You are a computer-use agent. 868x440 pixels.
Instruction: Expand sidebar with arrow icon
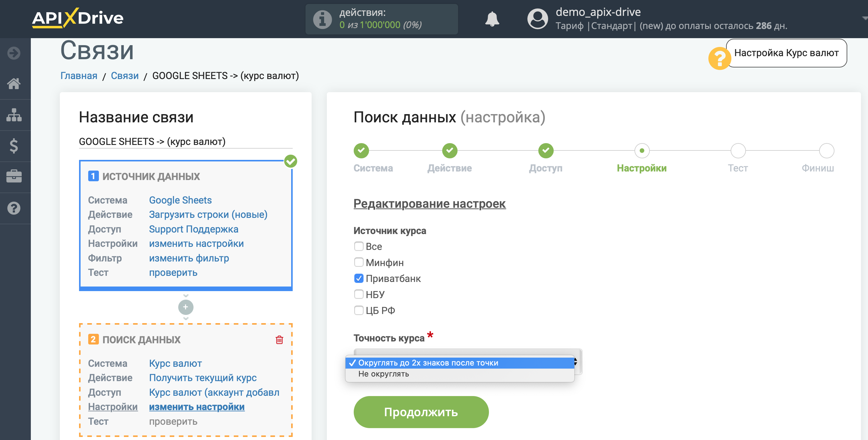(14, 53)
